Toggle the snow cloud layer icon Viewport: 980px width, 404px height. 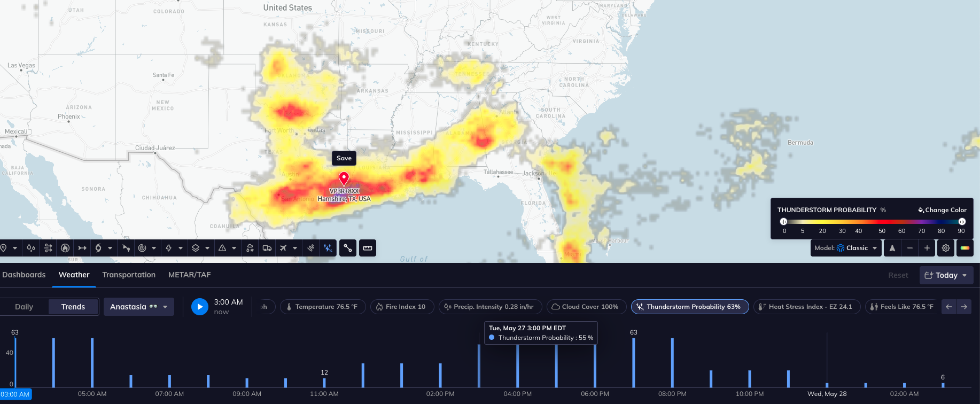point(250,248)
